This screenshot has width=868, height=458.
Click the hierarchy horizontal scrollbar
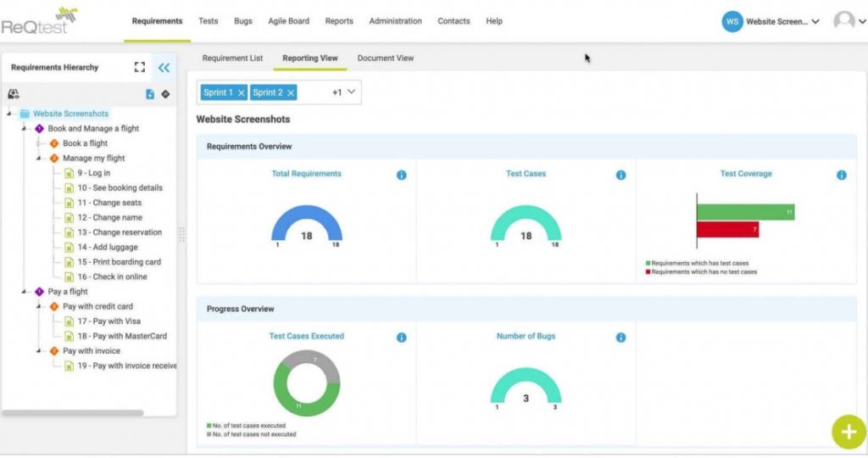(x=73, y=412)
